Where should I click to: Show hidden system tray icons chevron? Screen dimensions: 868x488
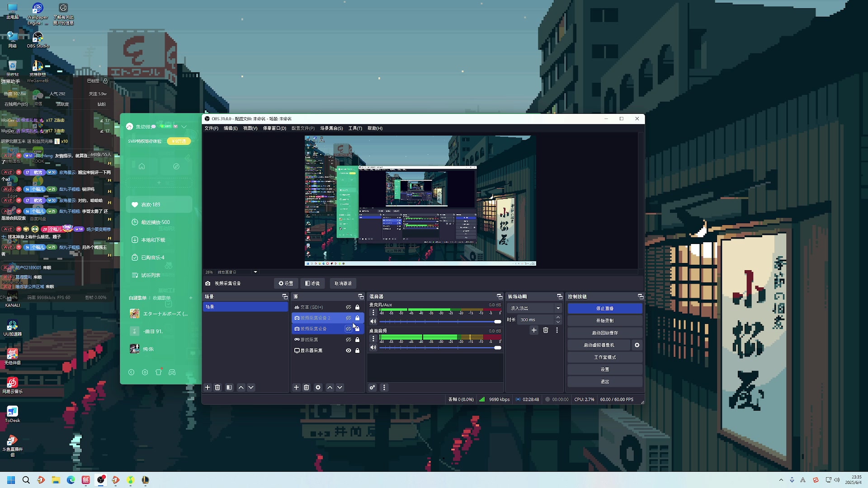click(781, 480)
